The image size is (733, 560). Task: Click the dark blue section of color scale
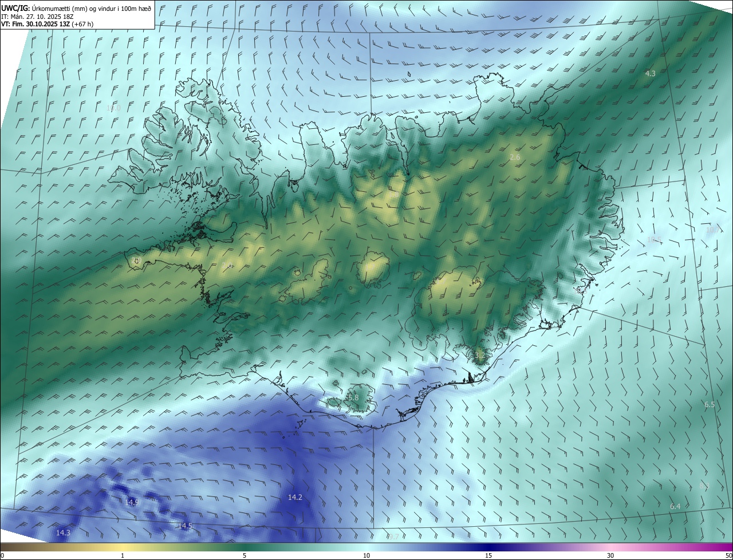(490, 547)
